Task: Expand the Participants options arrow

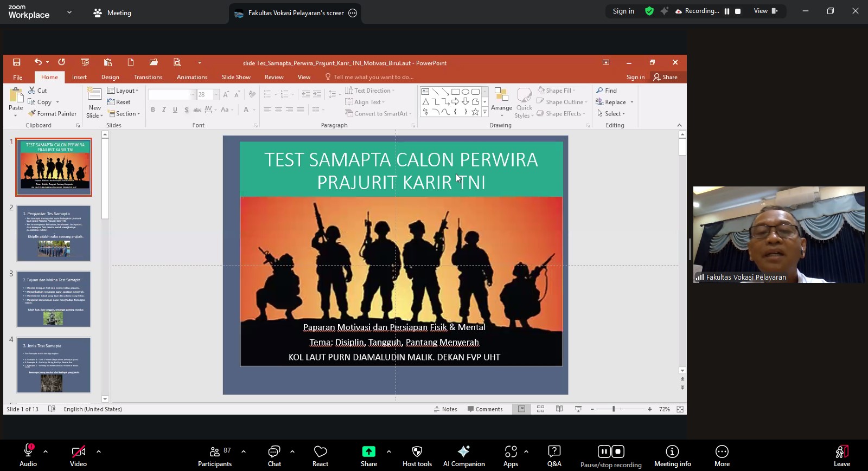Action: click(x=244, y=451)
